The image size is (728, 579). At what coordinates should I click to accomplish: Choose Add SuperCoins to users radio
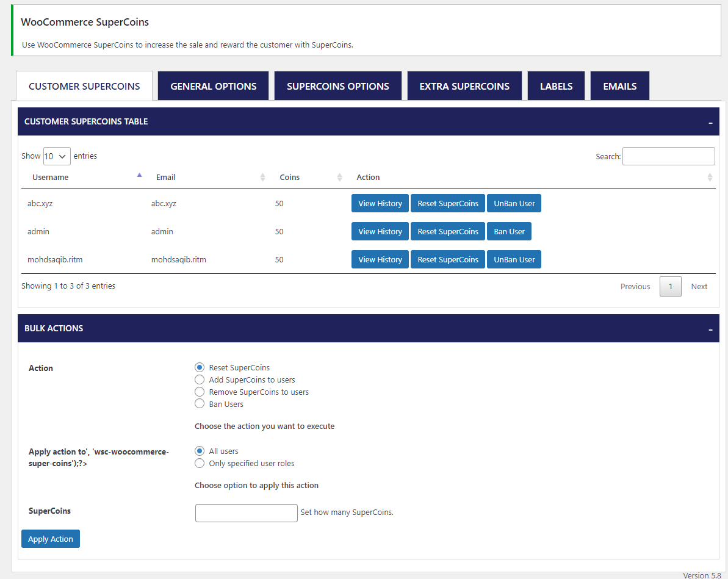tap(200, 379)
